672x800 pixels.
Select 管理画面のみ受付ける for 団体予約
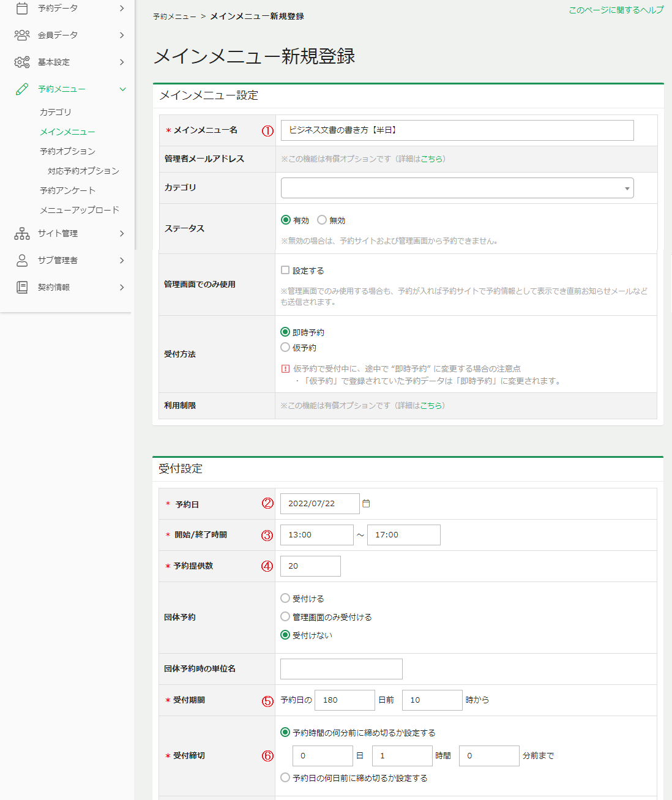coord(285,616)
